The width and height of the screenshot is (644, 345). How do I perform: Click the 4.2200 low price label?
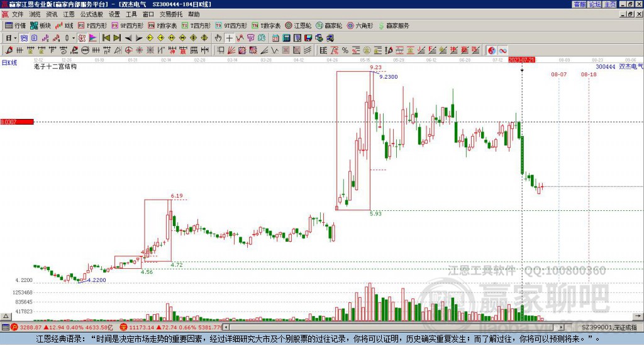[96, 280]
